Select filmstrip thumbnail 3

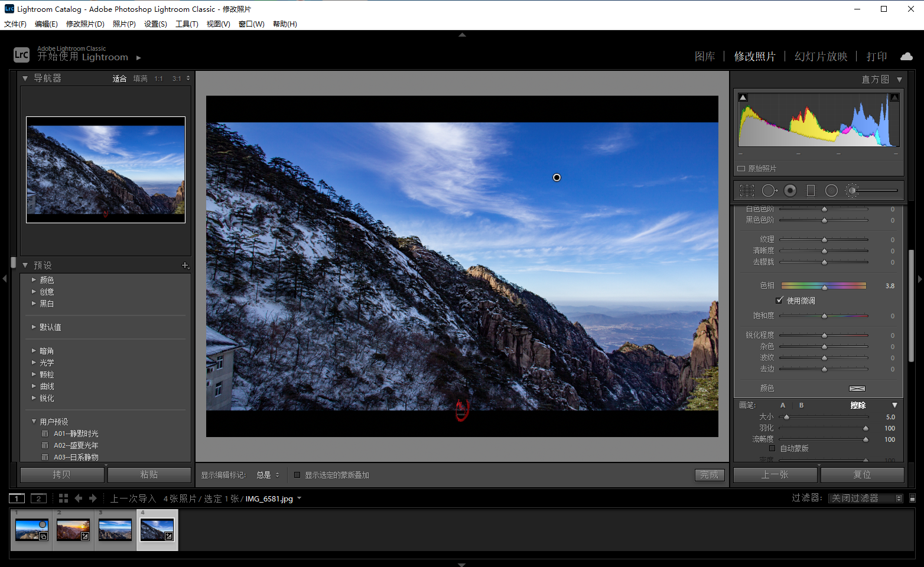pos(115,530)
